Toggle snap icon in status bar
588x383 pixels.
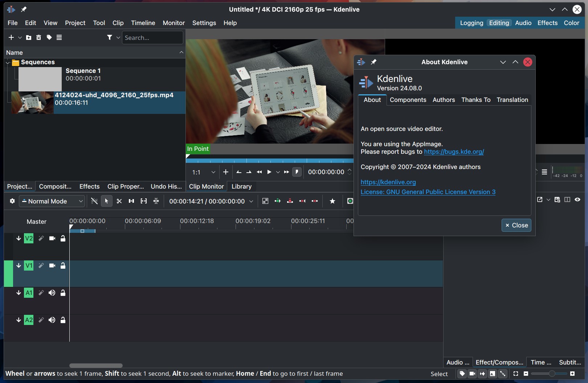point(503,374)
